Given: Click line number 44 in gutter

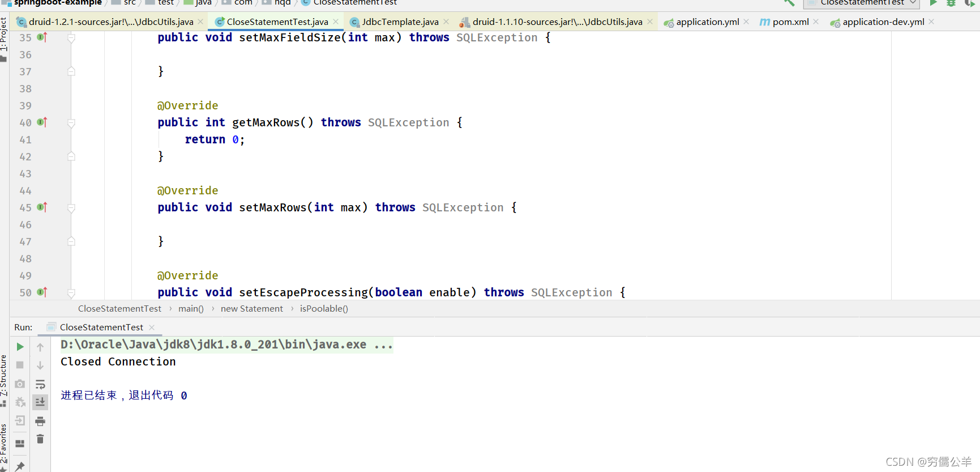Looking at the screenshot, I should pos(25,190).
